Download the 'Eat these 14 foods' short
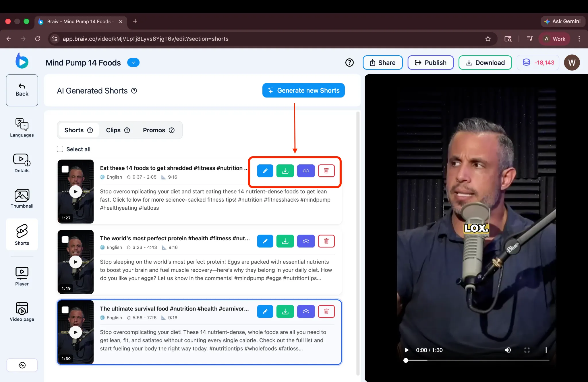Image resolution: width=588 pixels, height=382 pixels. click(x=285, y=171)
